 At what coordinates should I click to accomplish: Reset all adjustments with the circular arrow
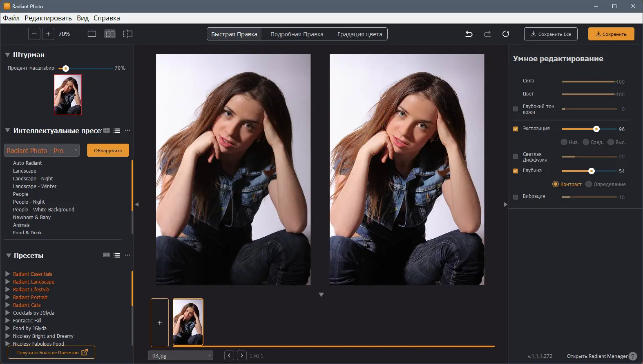506,34
